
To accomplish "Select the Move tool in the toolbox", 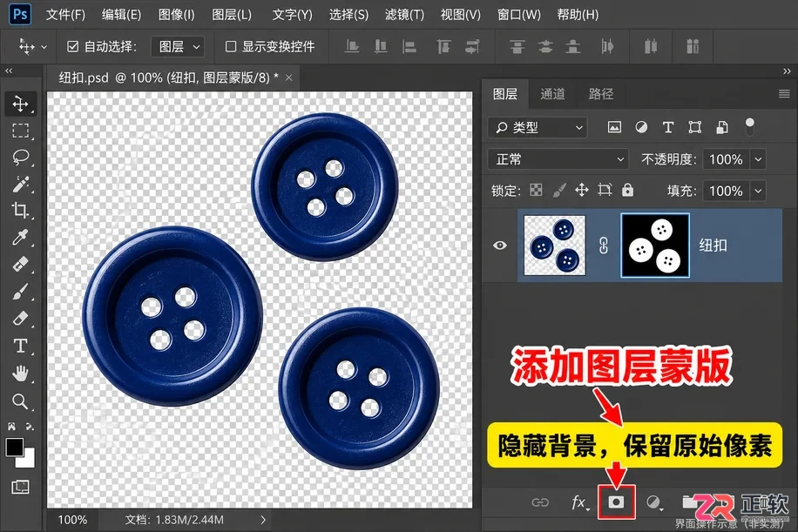I will click(x=20, y=104).
